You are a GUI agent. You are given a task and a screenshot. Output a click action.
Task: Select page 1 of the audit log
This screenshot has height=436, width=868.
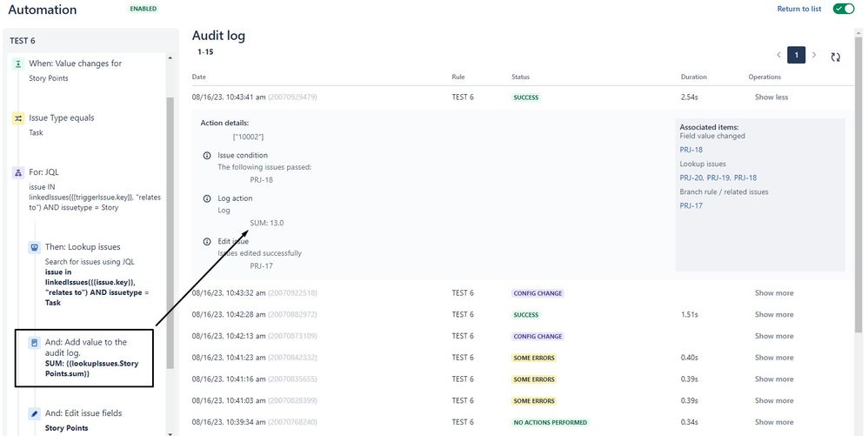coord(796,55)
